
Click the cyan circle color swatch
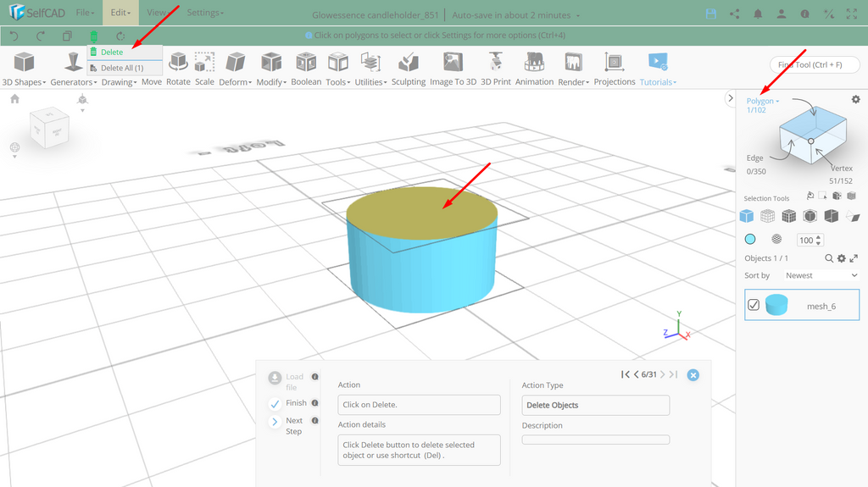pyautogui.click(x=750, y=239)
